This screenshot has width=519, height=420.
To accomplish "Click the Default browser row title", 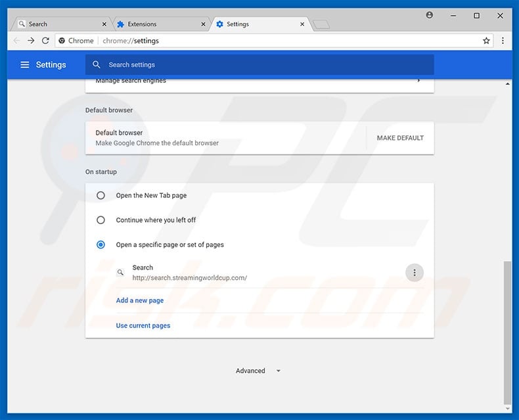I will [119, 133].
